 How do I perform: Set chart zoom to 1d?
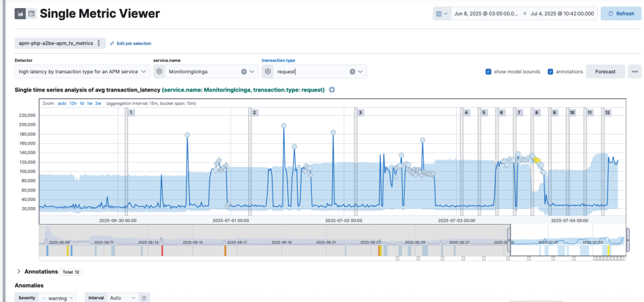pyautogui.click(x=82, y=103)
